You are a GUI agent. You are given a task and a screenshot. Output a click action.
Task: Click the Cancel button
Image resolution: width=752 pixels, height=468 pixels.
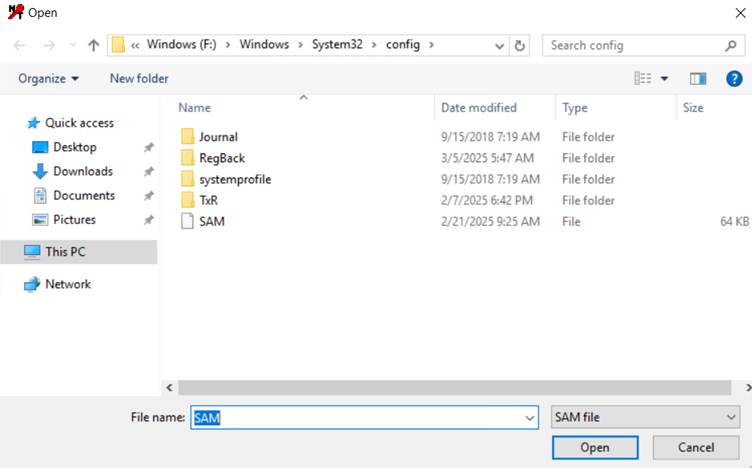(x=696, y=447)
